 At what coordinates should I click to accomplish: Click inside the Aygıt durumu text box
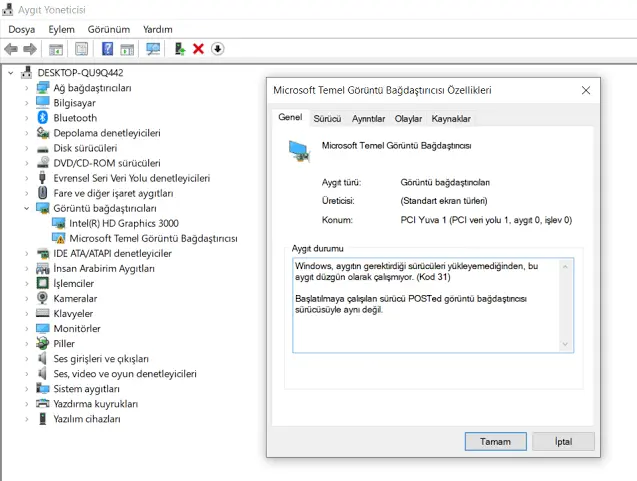coord(433,305)
